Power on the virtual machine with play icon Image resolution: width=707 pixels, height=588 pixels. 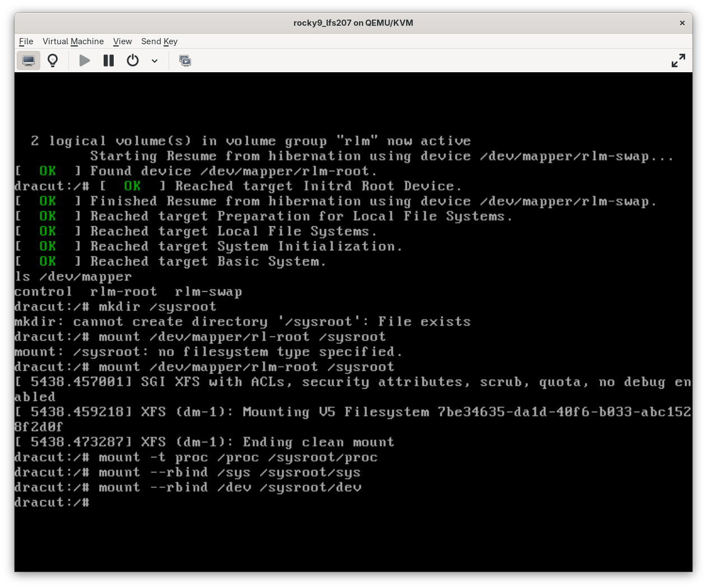(85, 60)
